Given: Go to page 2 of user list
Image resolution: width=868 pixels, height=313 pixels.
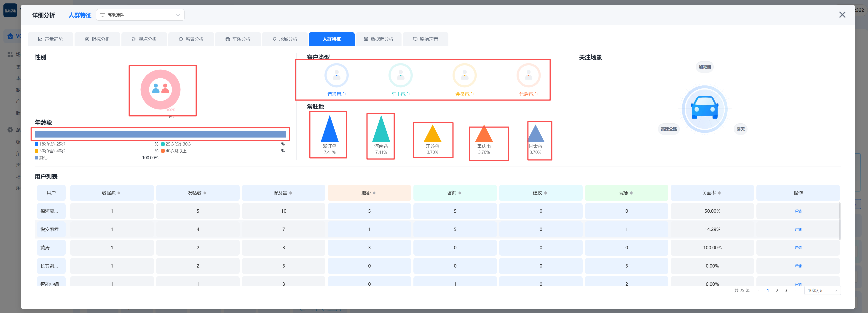Looking at the screenshot, I should point(777,290).
